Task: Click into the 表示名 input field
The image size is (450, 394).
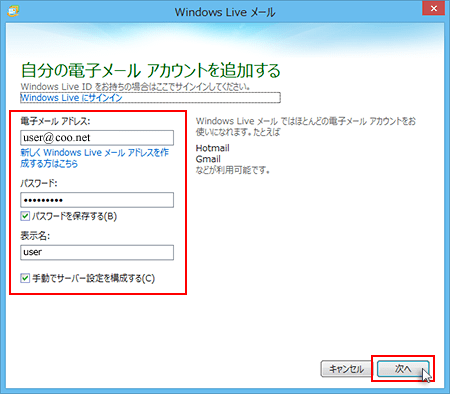Action: tap(97, 252)
